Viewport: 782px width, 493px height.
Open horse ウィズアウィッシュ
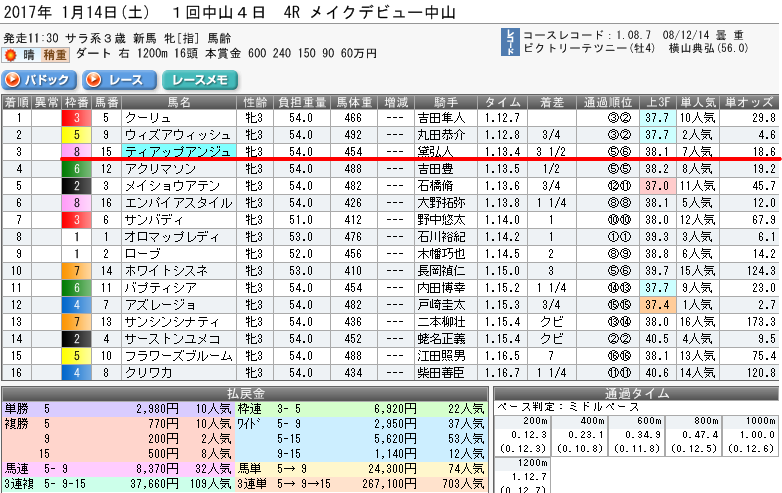(178, 135)
